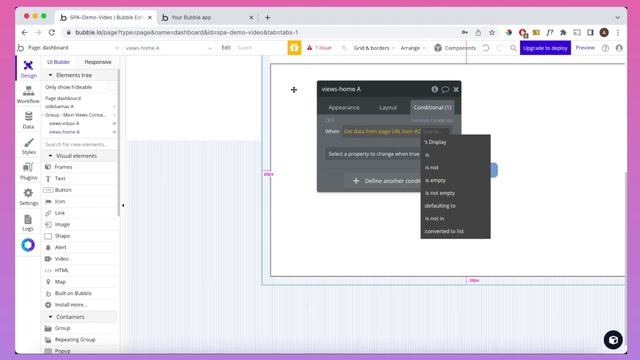Choose 'is not empty' option

[x=456, y=193]
